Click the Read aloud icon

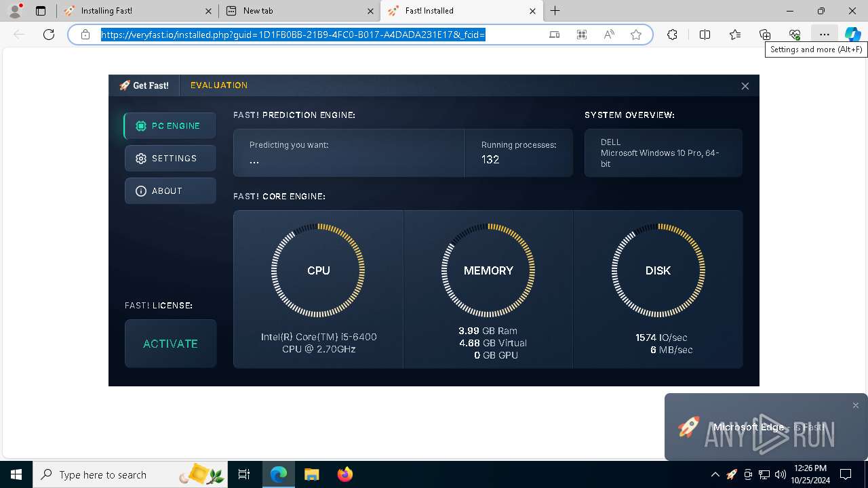[x=609, y=35]
